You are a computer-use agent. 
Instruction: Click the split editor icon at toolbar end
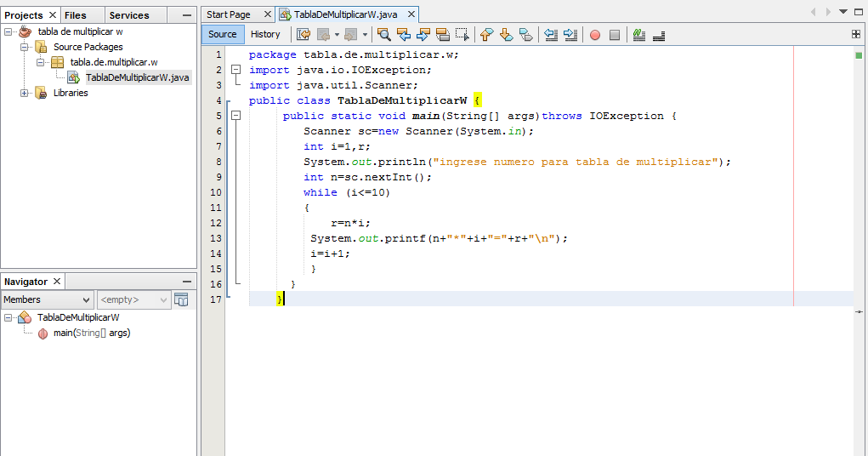pyautogui.click(x=856, y=34)
